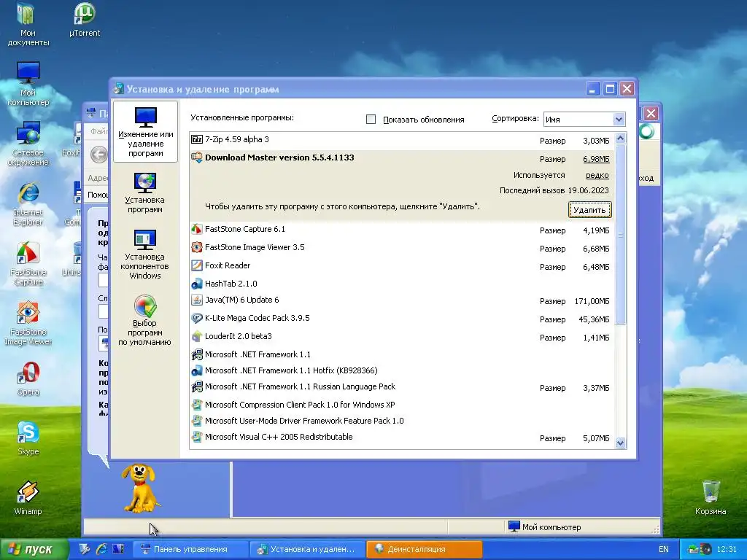Screen dimensions: 747x560
Task: Click the show desktop quick launch icon
Action: (x=84, y=549)
